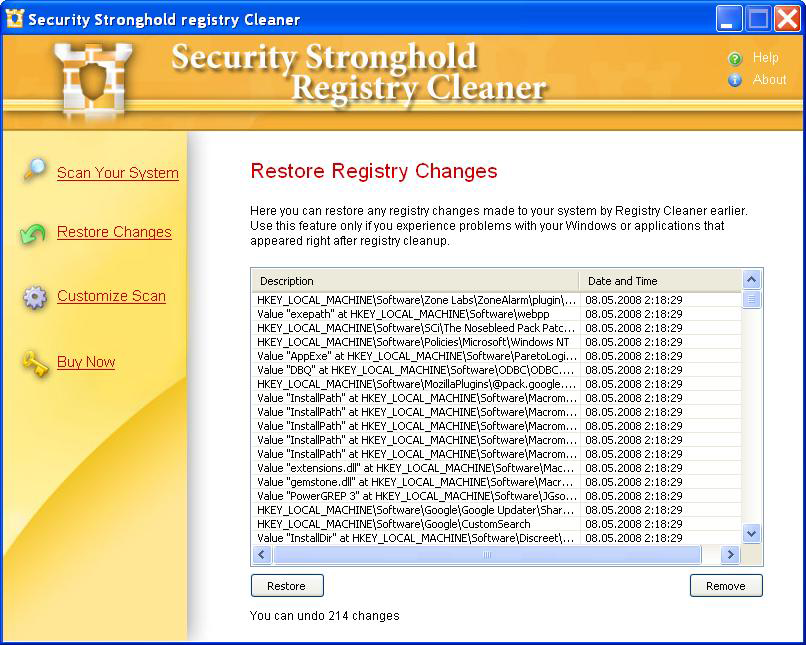Viewport: 806px width, 645px height.
Task: Select the Google\CustomSearch row
Action: [x=496, y=524]
